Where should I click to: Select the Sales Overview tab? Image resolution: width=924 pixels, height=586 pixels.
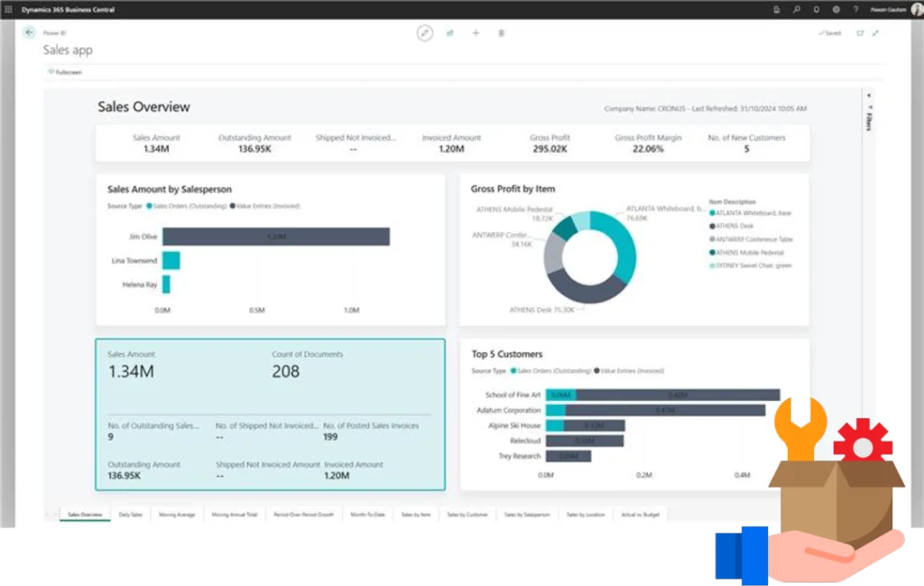pos(85,515)
